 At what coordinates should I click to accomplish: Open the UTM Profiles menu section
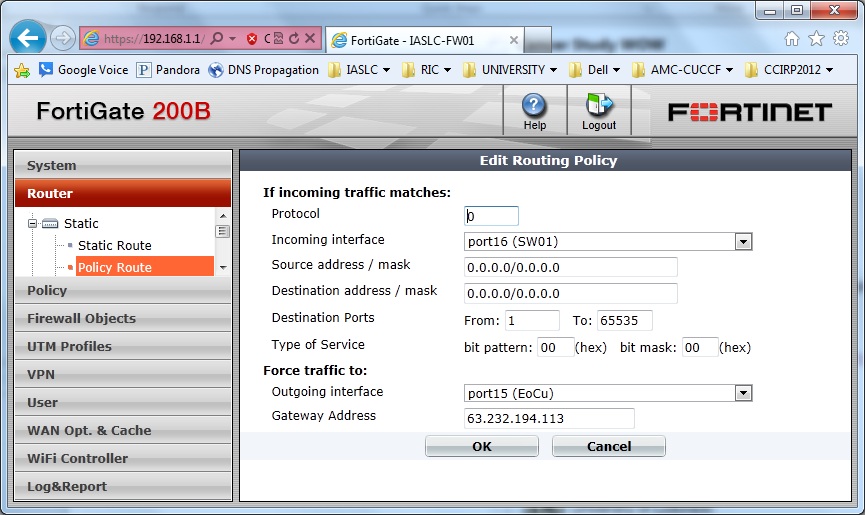[x=122, y=346]
